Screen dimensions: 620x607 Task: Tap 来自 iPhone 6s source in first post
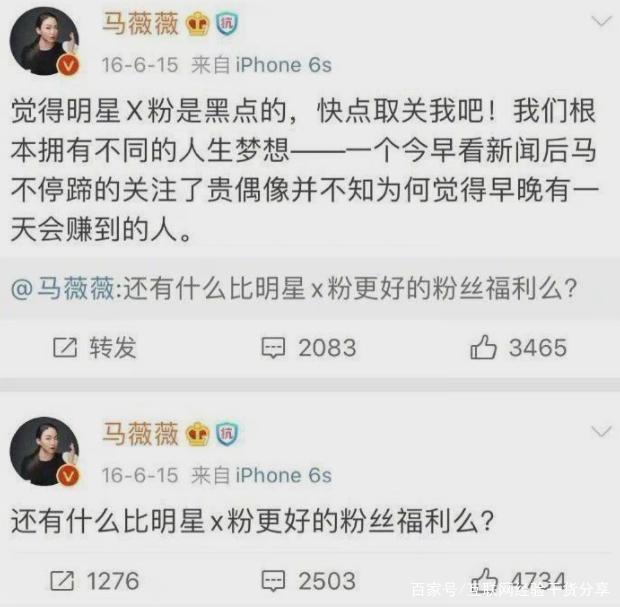pyautogui.click(x=261, y=65)
